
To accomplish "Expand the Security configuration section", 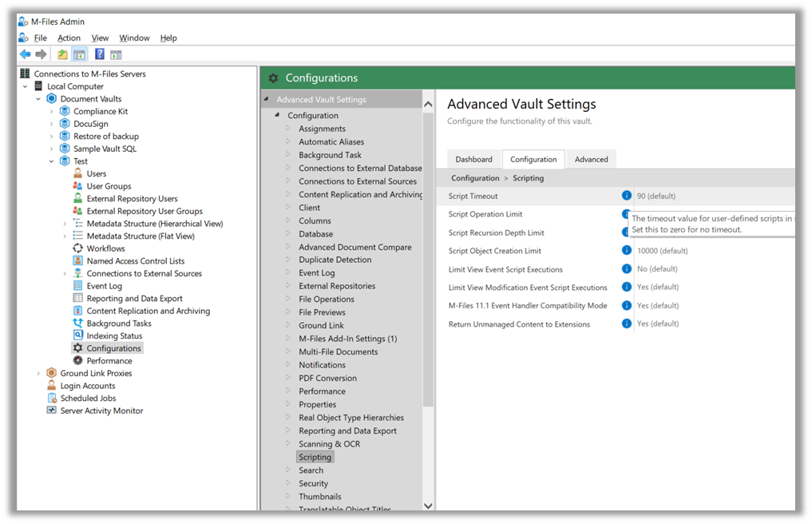I will [288, 482].
